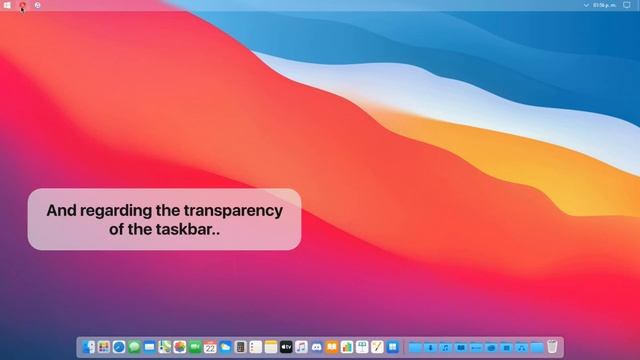The height and width of the screenshot is (360, 640).
Task: Open the Music app in dock
Action: (301, 347)
